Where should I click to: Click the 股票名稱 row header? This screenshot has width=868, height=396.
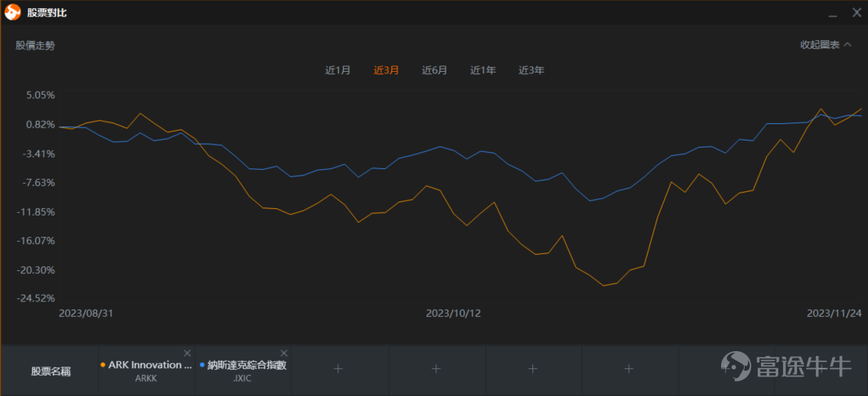51,371
